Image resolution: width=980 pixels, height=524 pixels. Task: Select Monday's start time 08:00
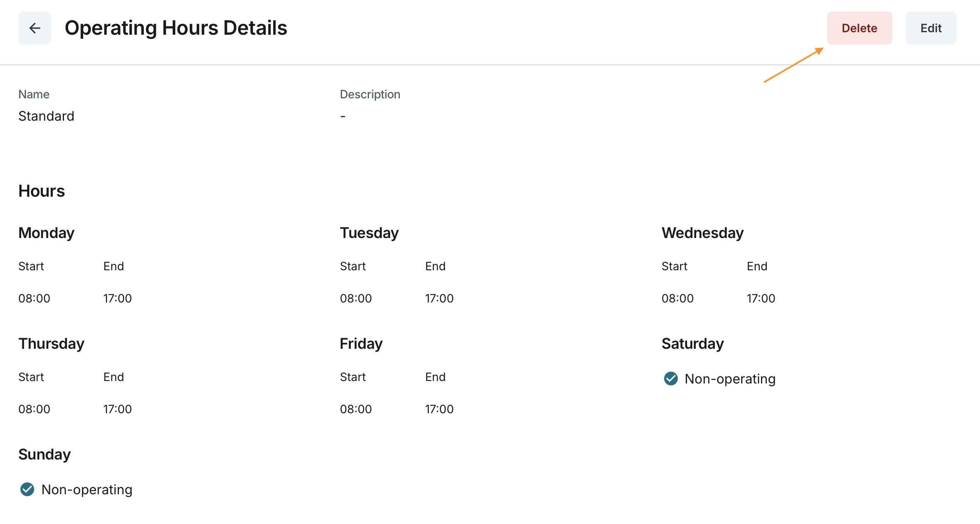[34, 298]
